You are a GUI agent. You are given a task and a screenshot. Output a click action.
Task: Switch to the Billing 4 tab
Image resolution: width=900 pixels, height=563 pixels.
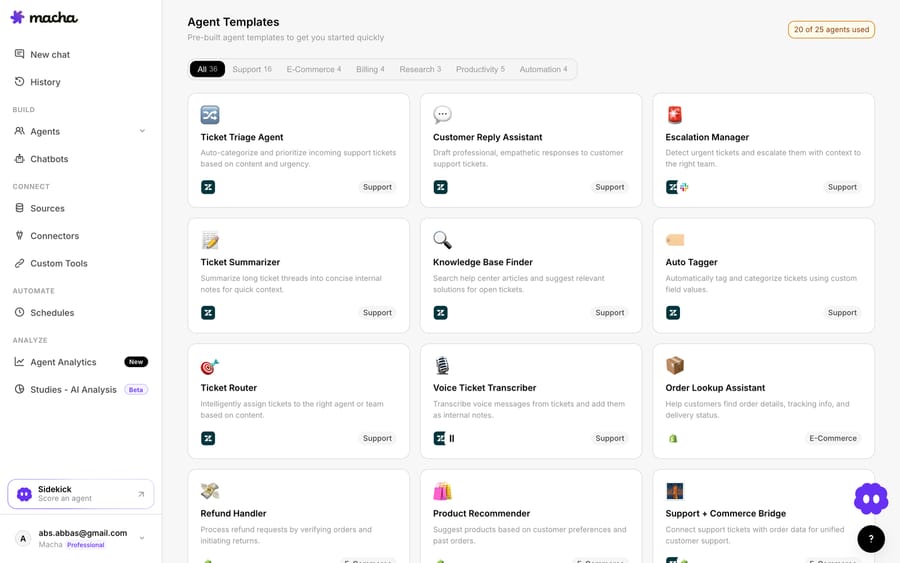tap(370, 69)
